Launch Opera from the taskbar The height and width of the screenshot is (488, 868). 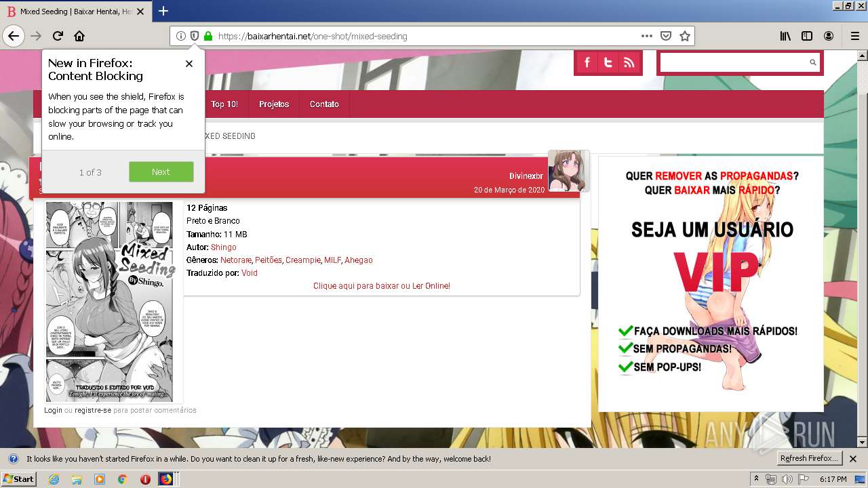pos(145,479)
